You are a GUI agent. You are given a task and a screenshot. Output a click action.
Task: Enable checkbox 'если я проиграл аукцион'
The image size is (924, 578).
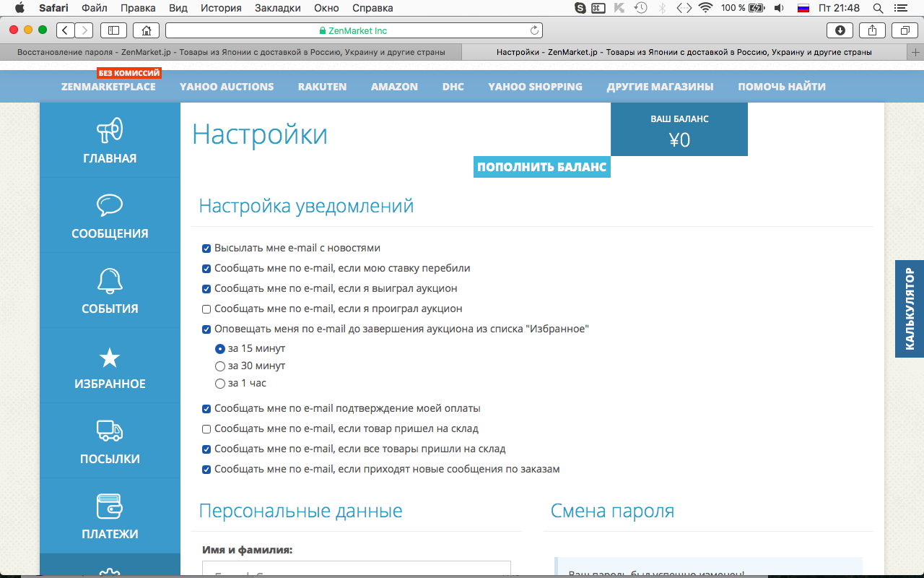206,309
